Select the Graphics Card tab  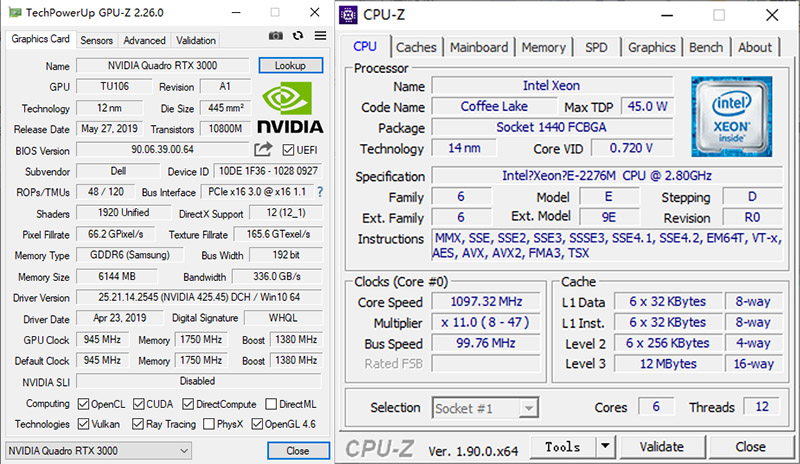[40, 39]
